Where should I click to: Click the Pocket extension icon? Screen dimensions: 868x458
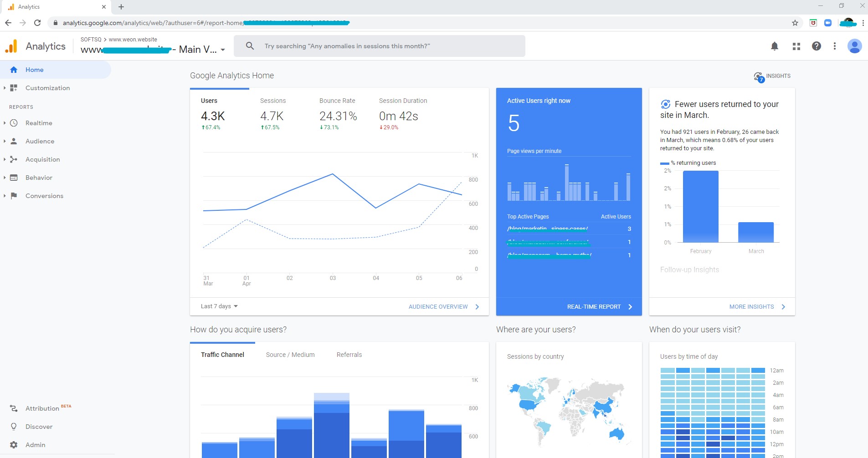coord(813,23)
